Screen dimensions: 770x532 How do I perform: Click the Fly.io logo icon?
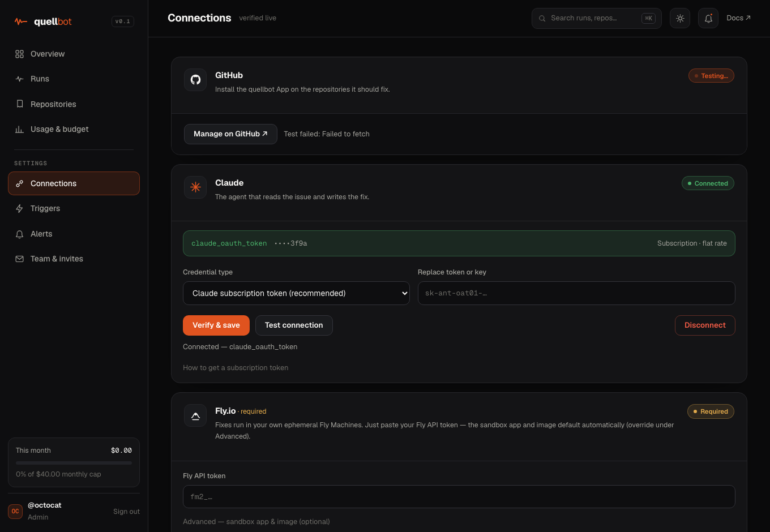pyautogui.click(x=195, y=415)
